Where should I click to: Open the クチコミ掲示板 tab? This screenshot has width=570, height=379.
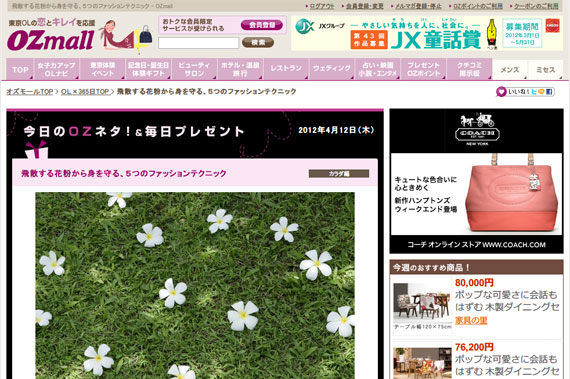click(469, 69)
